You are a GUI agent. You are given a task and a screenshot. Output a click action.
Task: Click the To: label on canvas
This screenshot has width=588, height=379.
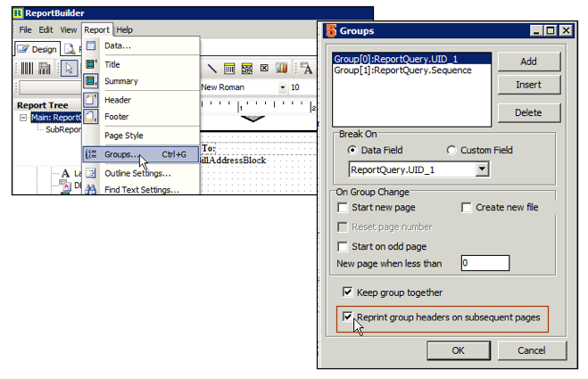click(209, 148)
